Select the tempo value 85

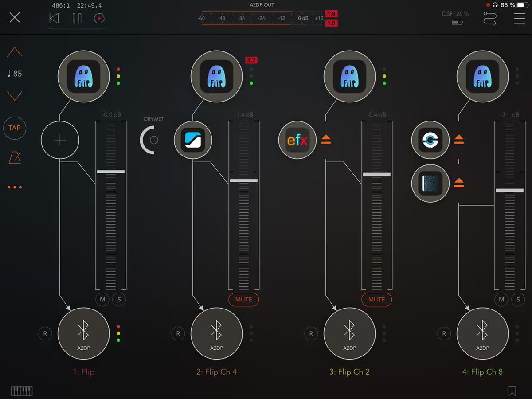(x=15, y=74)
